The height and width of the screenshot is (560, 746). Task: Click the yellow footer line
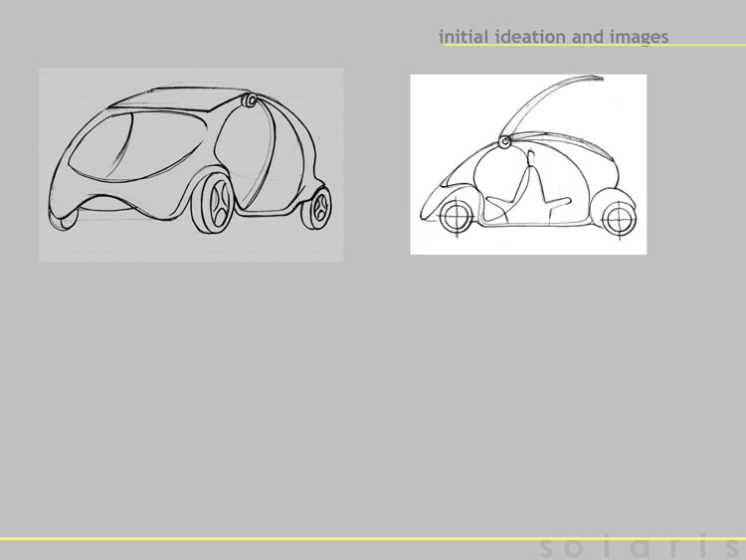[x=373, y=538]
